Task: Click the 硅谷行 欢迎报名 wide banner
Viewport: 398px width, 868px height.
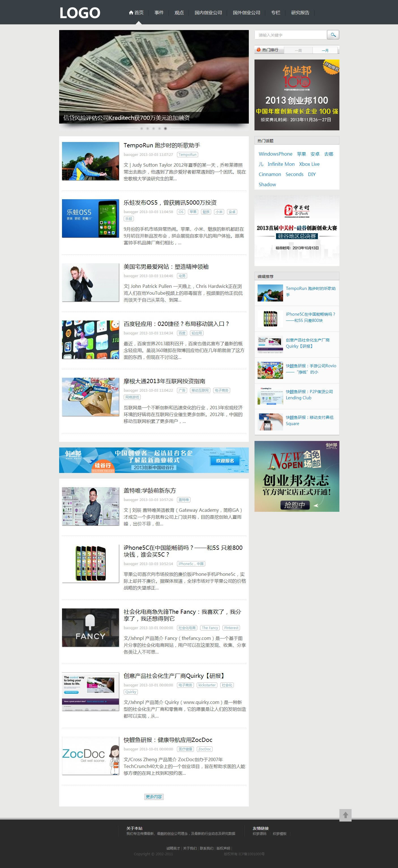Action: (154, 460)
